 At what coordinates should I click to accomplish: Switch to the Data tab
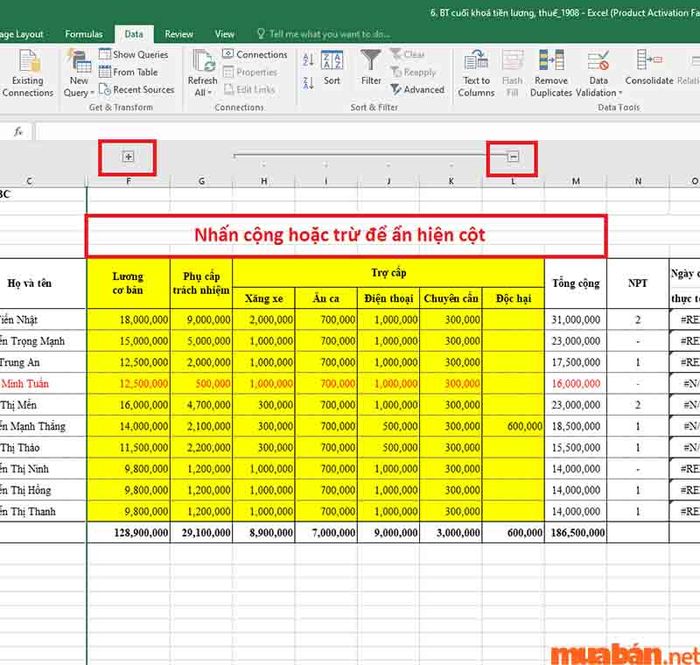(134, 34)
